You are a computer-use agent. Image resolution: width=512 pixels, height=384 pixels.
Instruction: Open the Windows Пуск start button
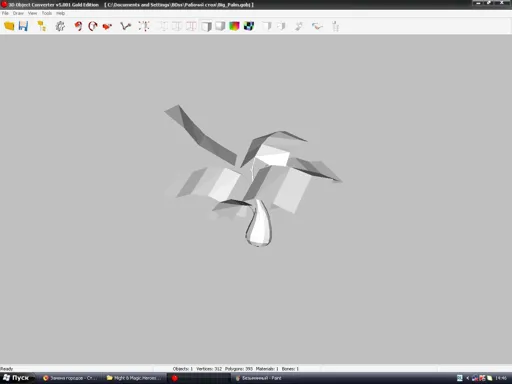pyautogui.click(x=17, y=378)
